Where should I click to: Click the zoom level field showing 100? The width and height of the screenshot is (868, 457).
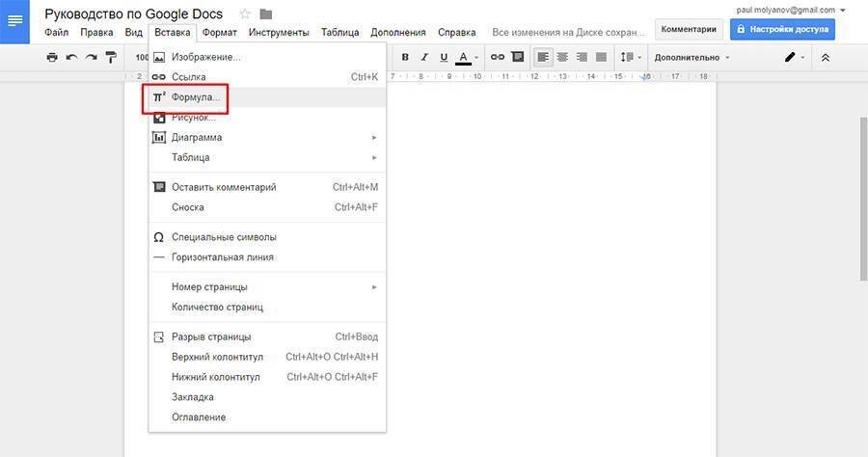142,57
